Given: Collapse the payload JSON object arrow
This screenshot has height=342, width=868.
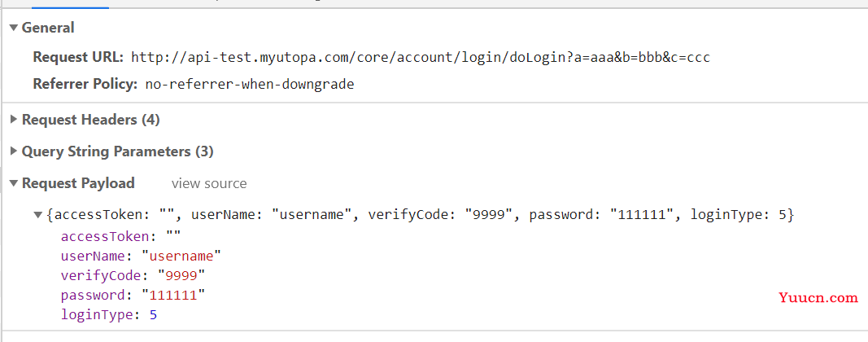Looking at the screenshot, I should 37,215.
